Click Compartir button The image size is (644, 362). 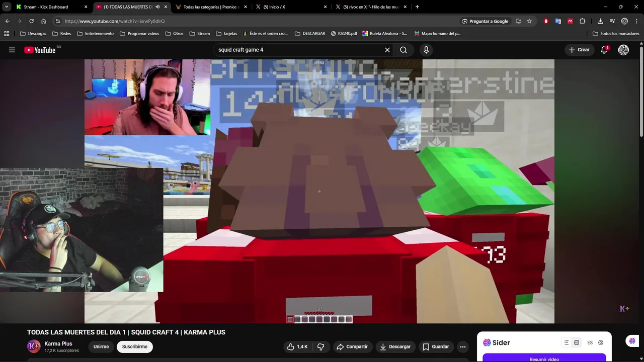(x=352, y=346)
